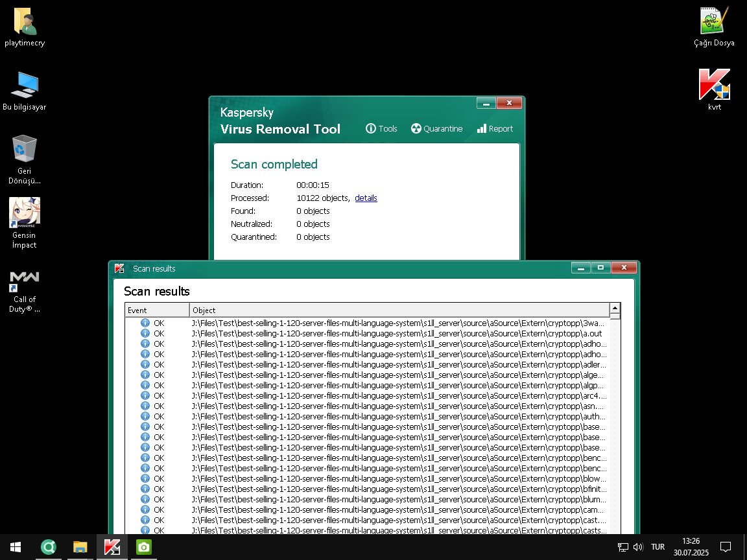Open Windows Start menu

(x=15, y=547)
